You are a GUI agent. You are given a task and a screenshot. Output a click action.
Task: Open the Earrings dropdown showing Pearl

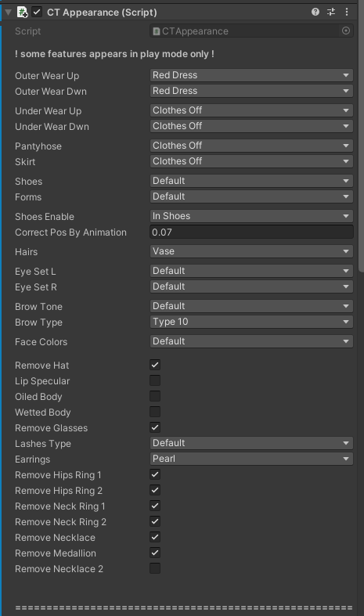pos(251,459)
